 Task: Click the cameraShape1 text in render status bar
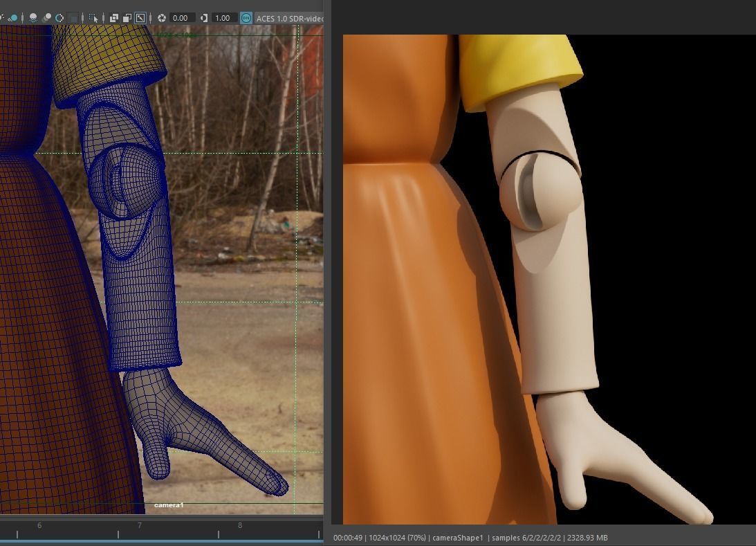[458, 537]
